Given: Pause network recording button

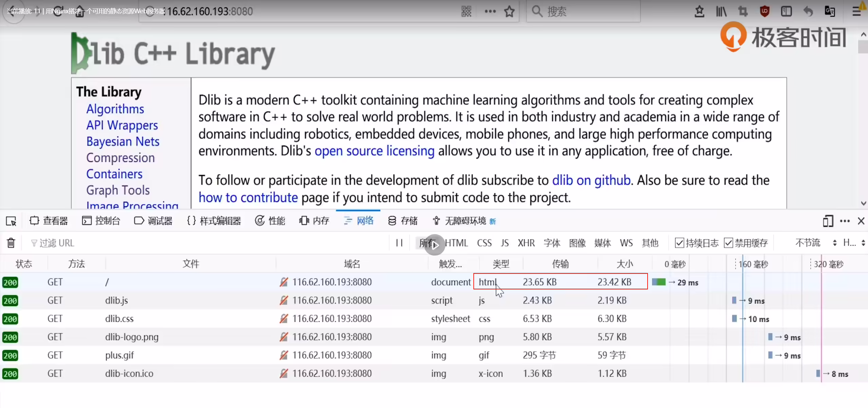Looking at the screenshot, I should pos(399,243).
